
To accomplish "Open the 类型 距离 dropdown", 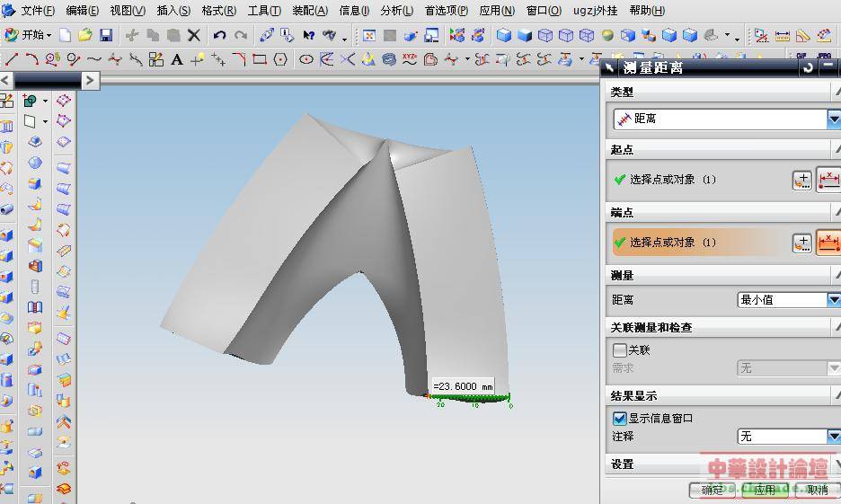I will point(833,119).
